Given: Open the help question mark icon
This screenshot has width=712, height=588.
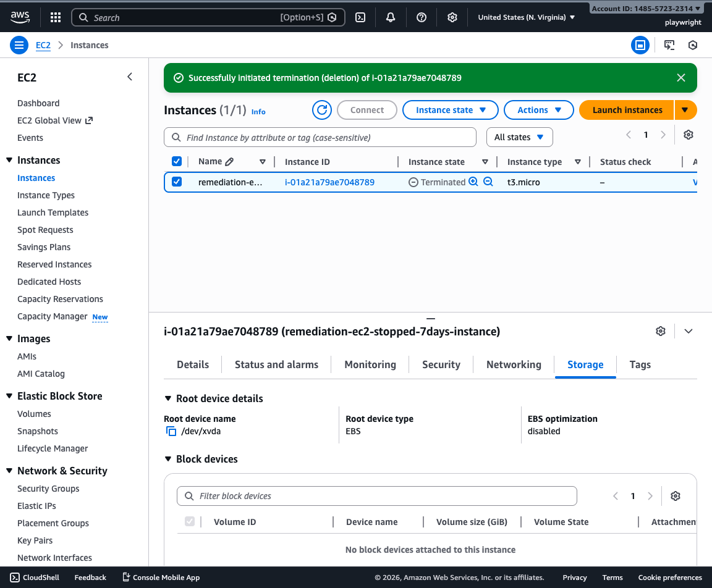Looking at the screenshot, I should coord(421,17).
